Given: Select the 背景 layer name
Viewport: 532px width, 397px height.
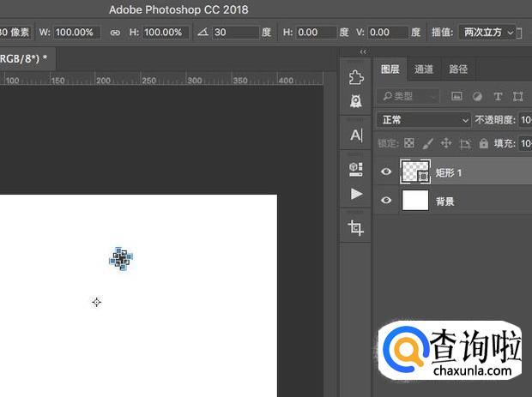Looking at the screenshot, I should click(444, 202).
